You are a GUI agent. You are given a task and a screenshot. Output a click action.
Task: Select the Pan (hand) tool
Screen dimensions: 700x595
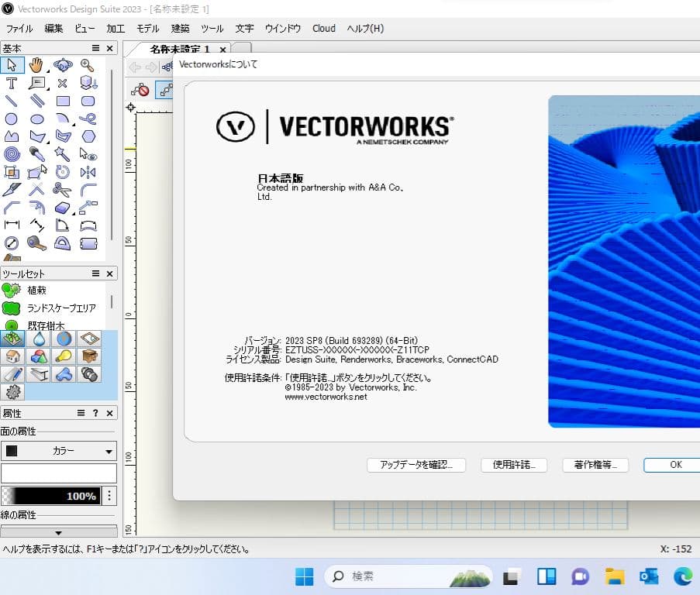(36, 65)
